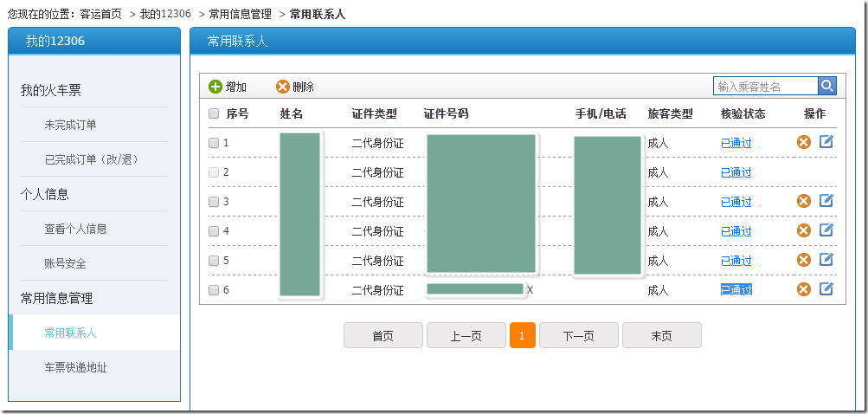Click 已通过 status in row 3
The image size is (868, 414).
(736, 203)
